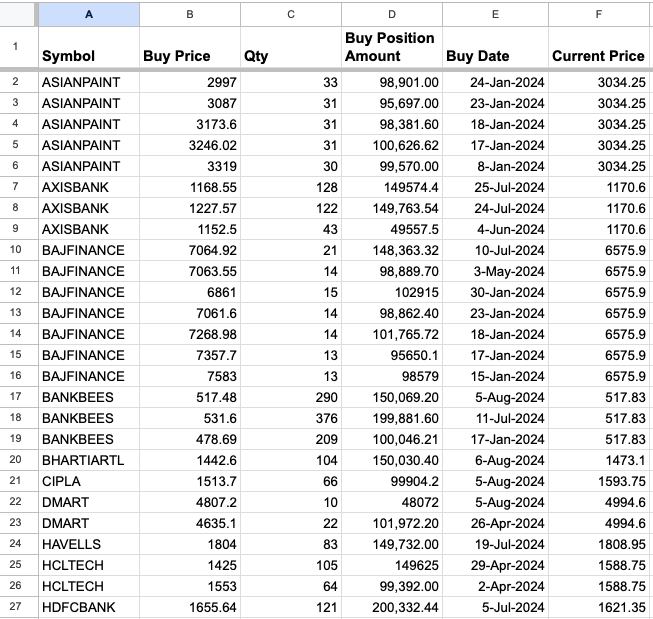Click amount cell 98,901.00

(x=392, y=82)
